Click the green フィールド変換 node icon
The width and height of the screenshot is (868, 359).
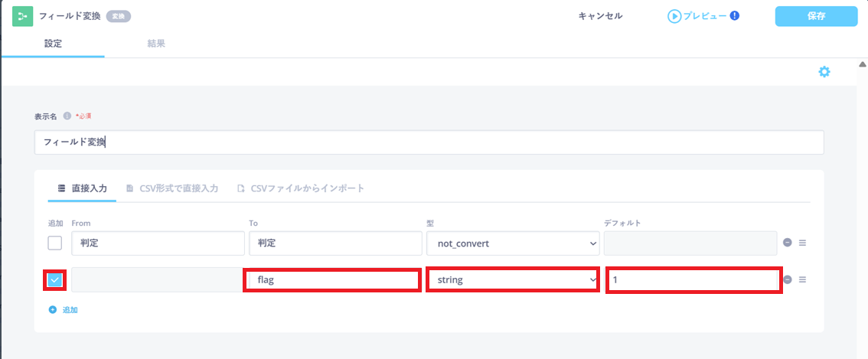tap(22, 16)
